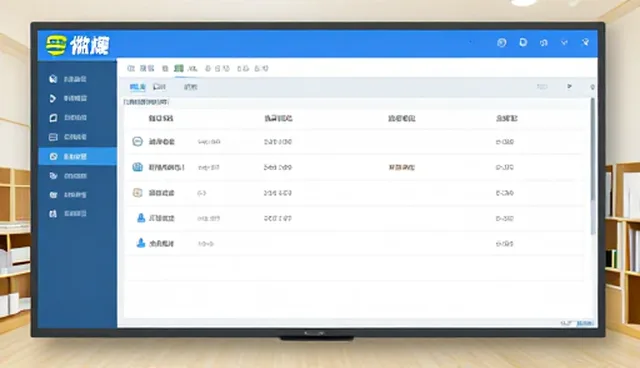Click the first column header of the table
The width and height of the screenshot is (640, 368).
tap(161, 118)
